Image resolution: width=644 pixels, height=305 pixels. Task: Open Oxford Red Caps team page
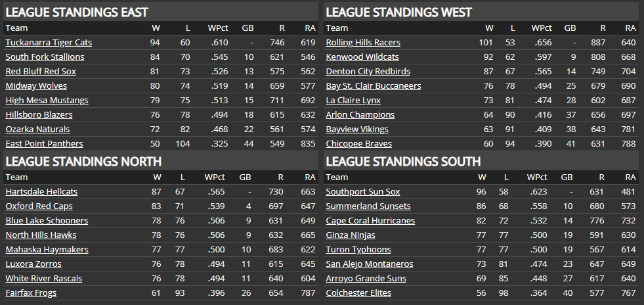coord(39,206)
